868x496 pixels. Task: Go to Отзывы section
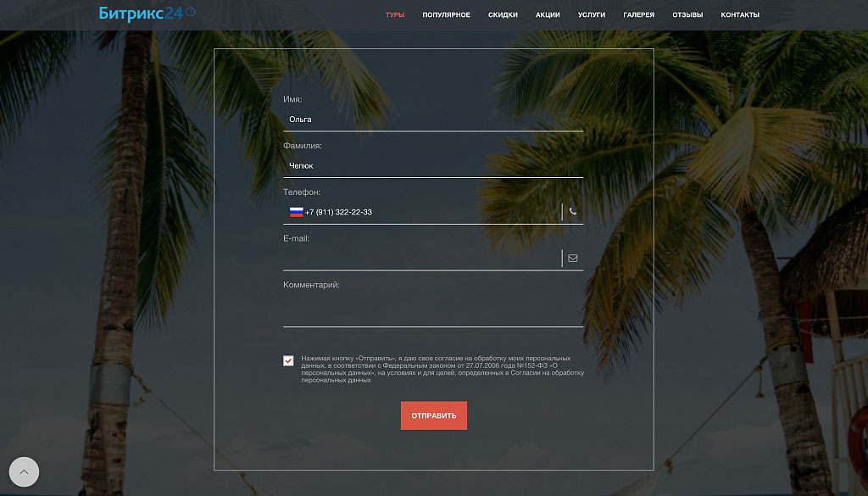coord(687,15)
